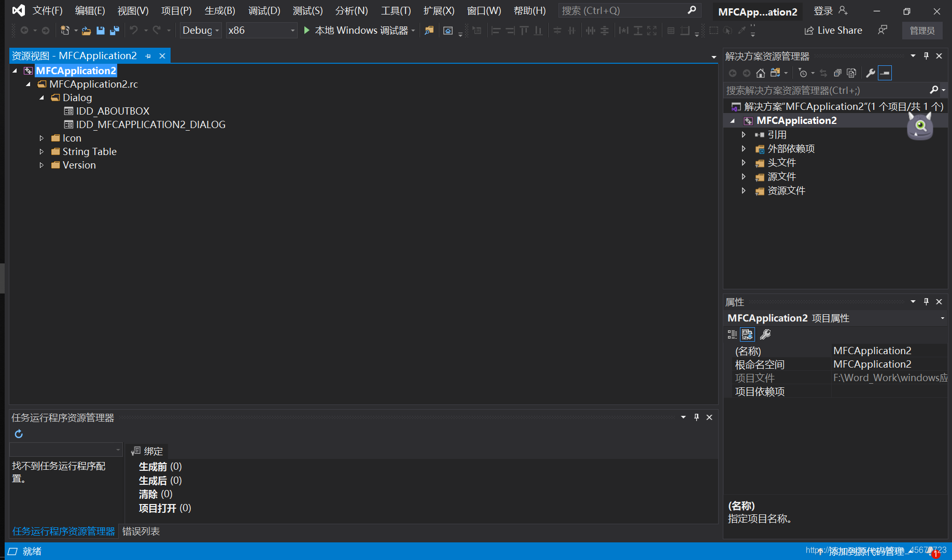Open the 调试(D) menu
Screen dimensions: 952x560
[x=264, y=10]
